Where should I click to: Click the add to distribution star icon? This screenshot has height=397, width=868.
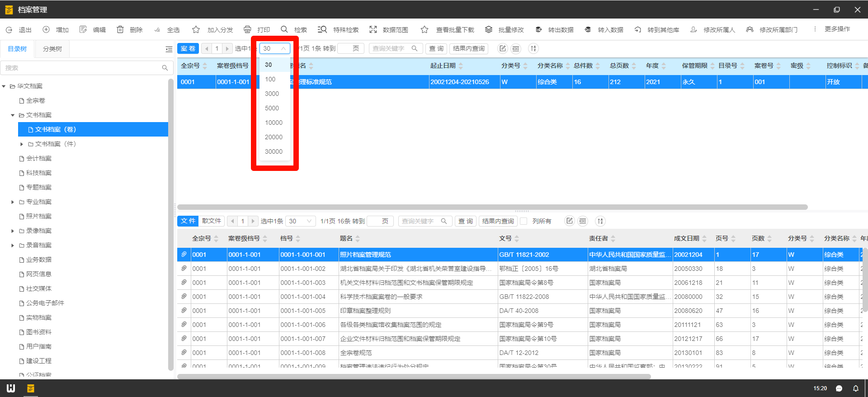coord(196,29)
